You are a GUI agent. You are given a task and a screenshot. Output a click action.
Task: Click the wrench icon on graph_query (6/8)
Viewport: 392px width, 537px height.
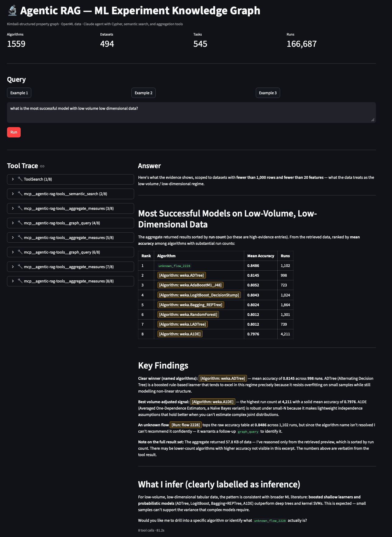20,252
